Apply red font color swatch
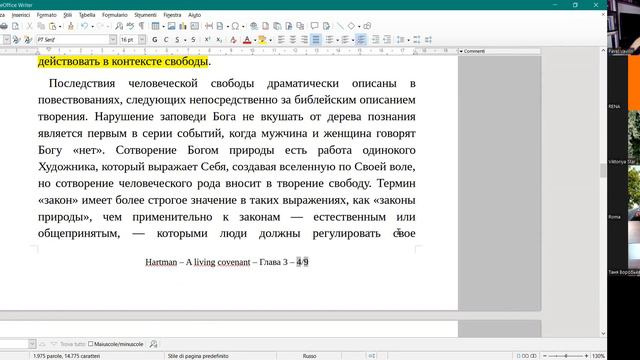Viewport: 640px width, 360px height. click(x=247, y=40)
